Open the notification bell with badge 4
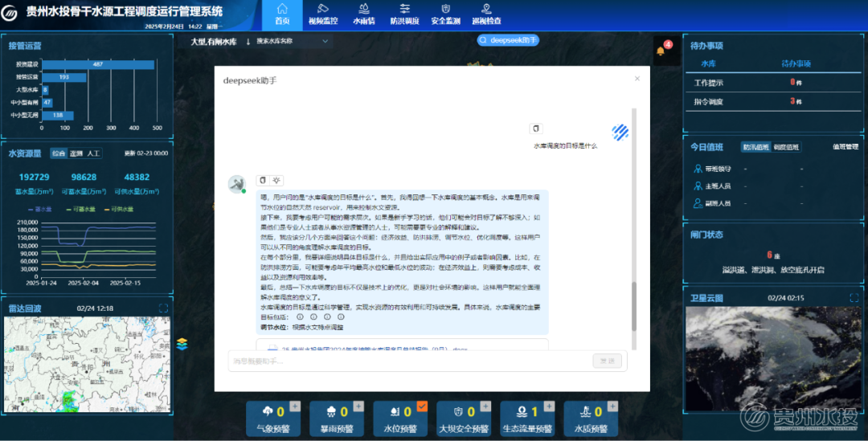868x441 pixels. click(661, 51)
